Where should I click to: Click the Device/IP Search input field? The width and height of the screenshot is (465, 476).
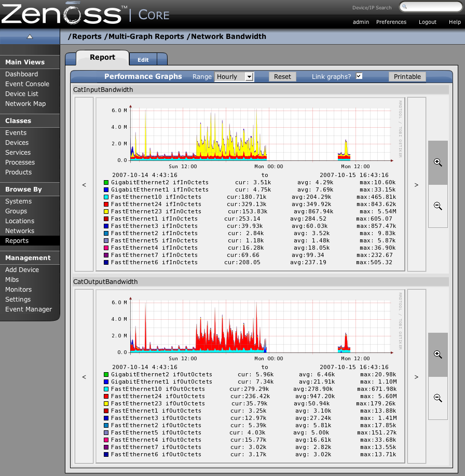(431, 6)
